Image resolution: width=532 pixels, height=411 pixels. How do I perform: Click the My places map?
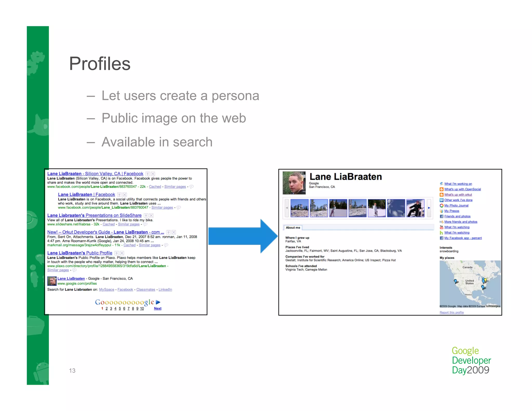point(470,284)
